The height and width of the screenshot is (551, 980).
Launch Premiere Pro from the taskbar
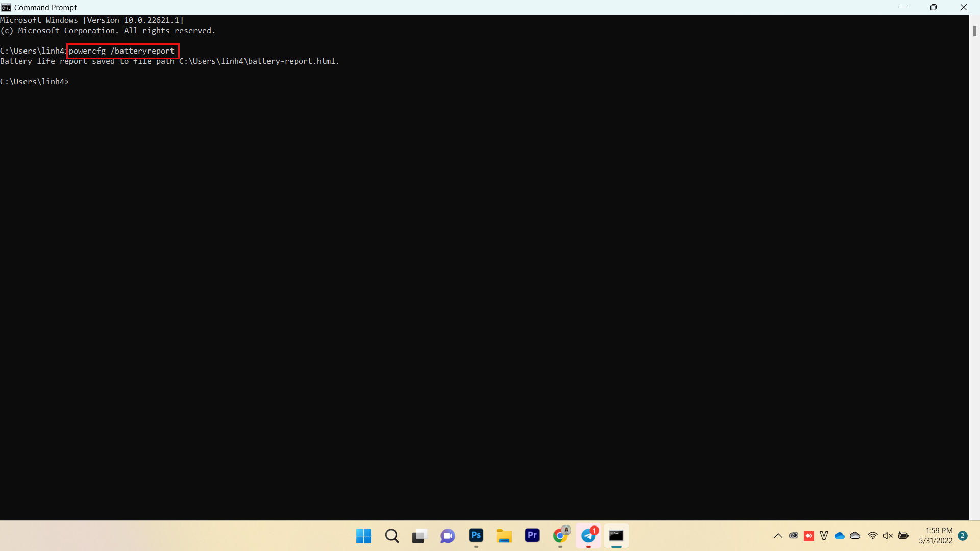tap(532, 535)
